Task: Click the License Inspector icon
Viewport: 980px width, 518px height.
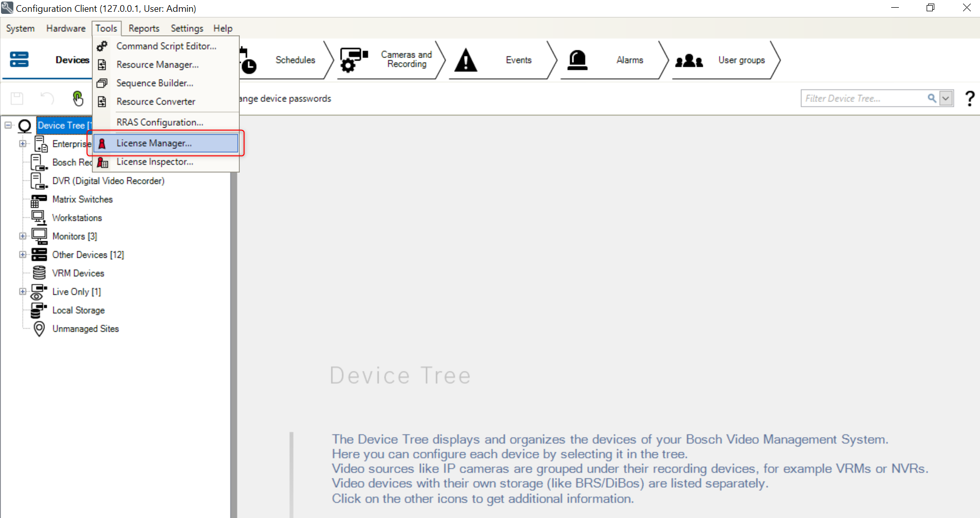Action: click(103, 162)
